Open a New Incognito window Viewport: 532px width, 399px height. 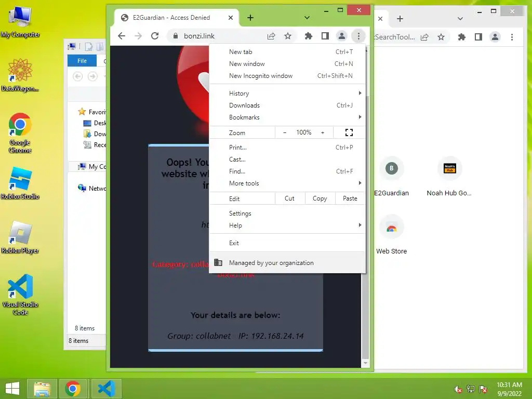(287, 76)
